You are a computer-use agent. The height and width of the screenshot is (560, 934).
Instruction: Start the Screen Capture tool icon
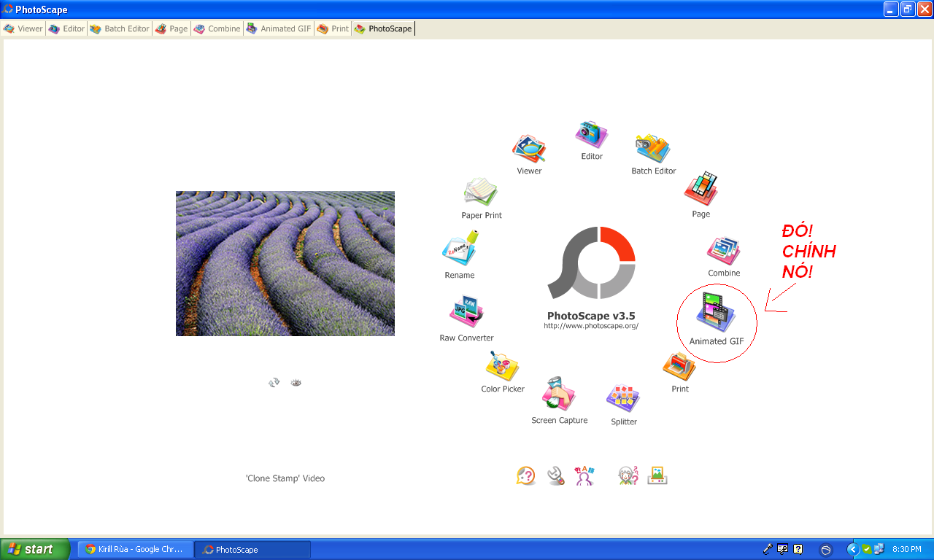tap(559, 394)
